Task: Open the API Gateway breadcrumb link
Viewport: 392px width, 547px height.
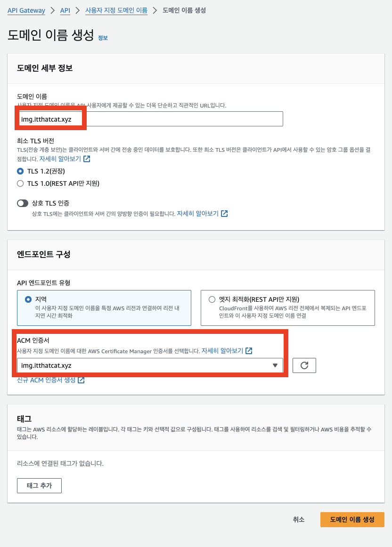Action: pyautogui.click(x=26, y=10)
